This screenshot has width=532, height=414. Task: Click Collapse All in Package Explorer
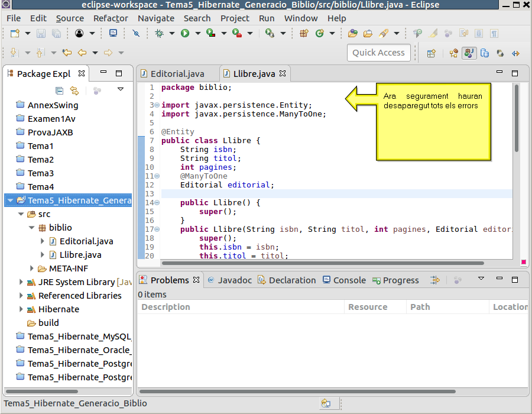pyautogui.click(x=59, y=90)
